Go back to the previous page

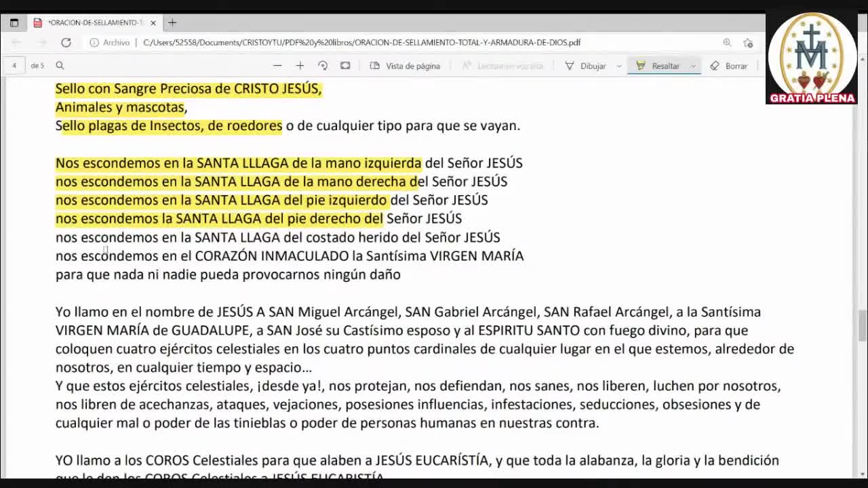(x=17, y=42)
